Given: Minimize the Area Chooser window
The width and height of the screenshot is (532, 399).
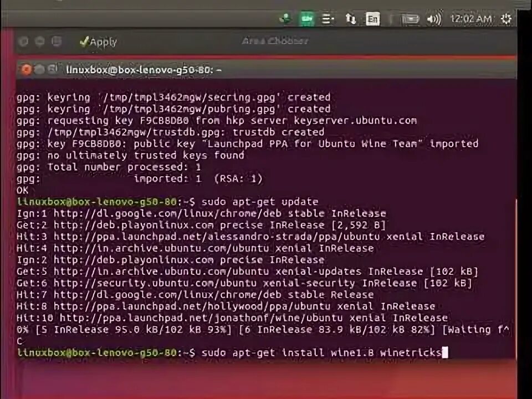Looking at the screenshot, I should point(40,42).
